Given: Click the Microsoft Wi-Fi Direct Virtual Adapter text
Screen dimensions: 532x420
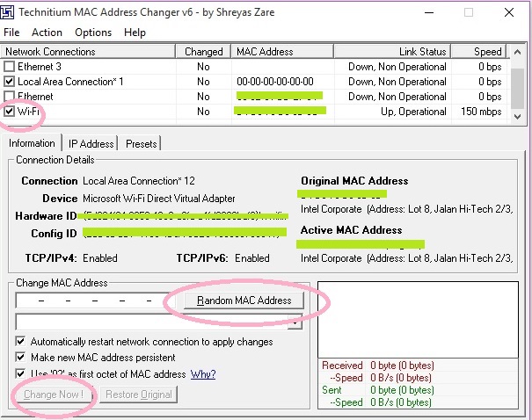Looking at the screenshot, I should [x=159, y=199].
